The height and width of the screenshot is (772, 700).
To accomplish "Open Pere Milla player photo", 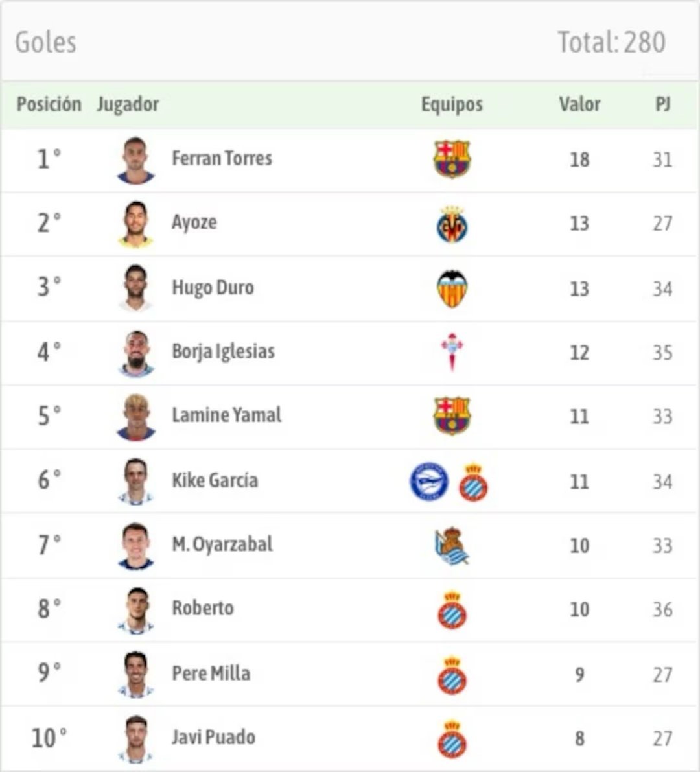I will [x=136, y=674].
